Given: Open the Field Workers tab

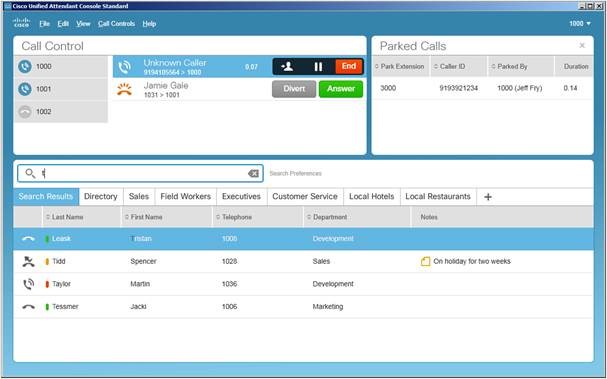Looking at the screenshot, I should pyautogui.click(x=185, y=196).
